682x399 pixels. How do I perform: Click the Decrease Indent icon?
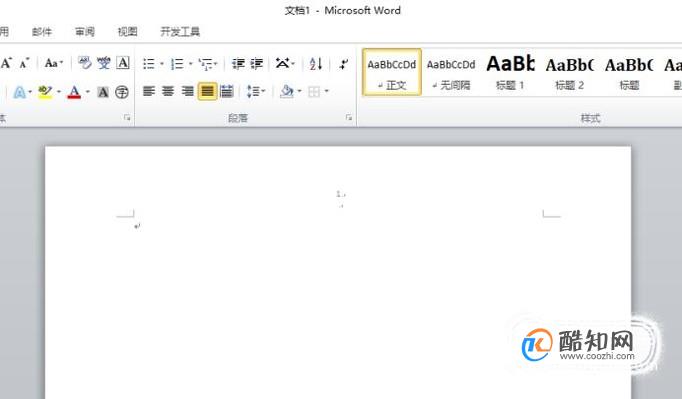pyautogui.click(x=238, y=64)
